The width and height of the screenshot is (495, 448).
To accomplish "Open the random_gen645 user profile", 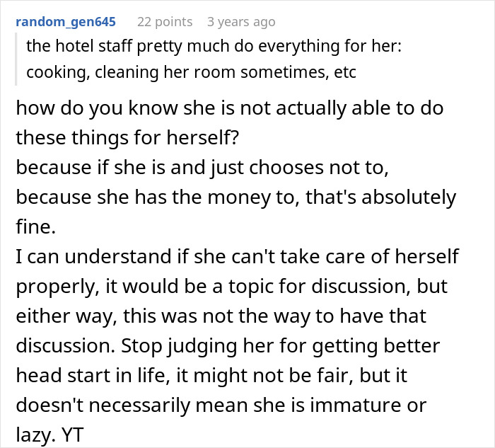I will [65, 22].
